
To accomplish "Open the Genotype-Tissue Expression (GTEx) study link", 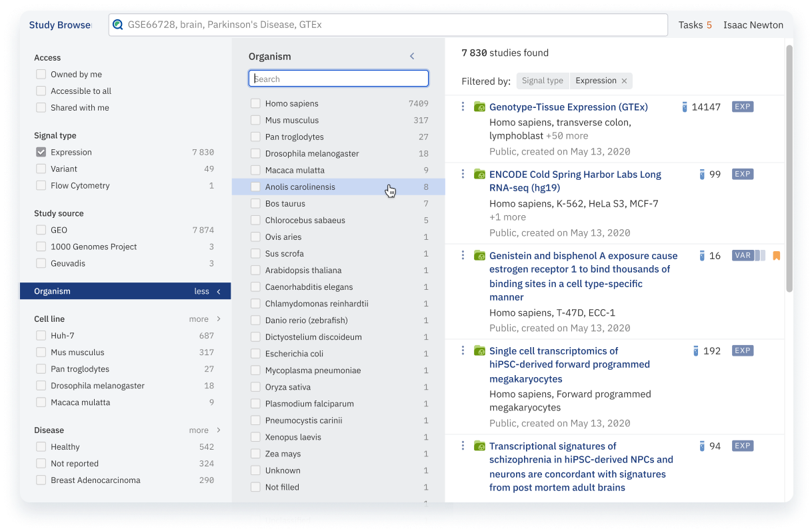I will (x=568, y=107).
